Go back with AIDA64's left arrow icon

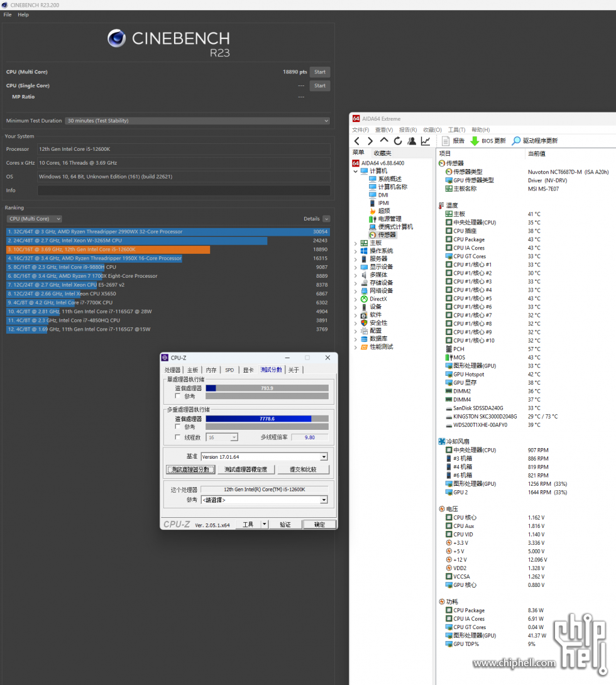coord(357,141)
